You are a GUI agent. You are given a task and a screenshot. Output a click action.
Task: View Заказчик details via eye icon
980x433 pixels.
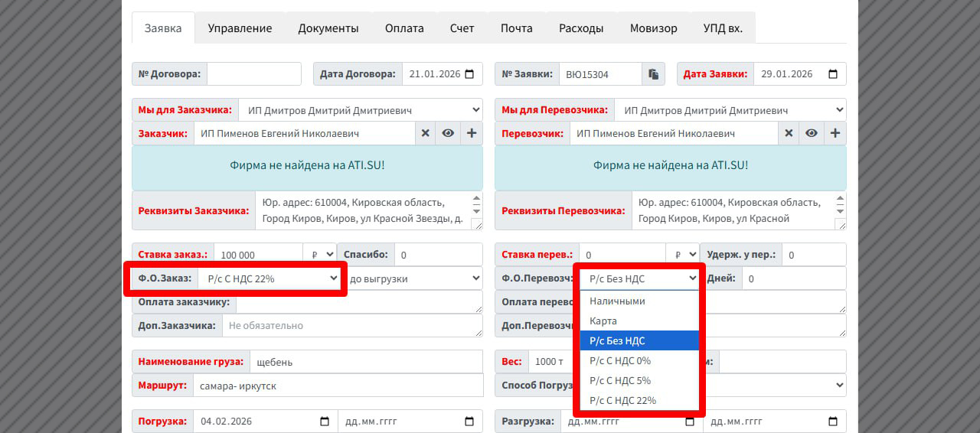click(448, 133)
